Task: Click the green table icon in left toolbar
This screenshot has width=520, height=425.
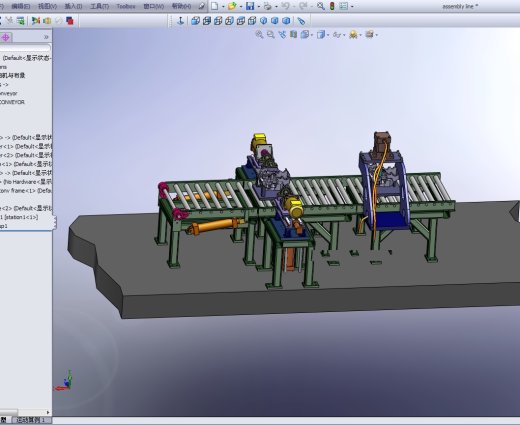Action: pos(21,21)
